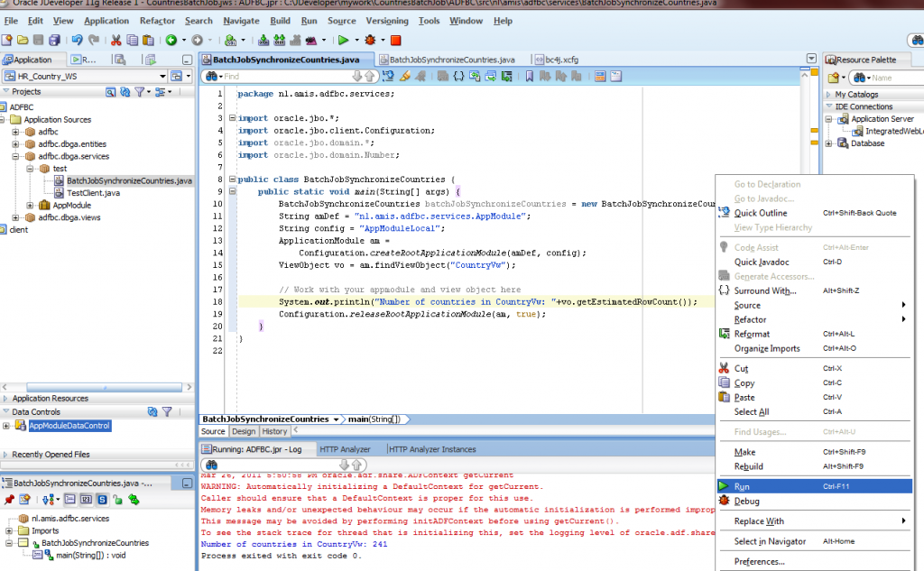Toggle the 123 button in Structure toolbar
This screenshot has height=571, width=924.
pos(87,499)
